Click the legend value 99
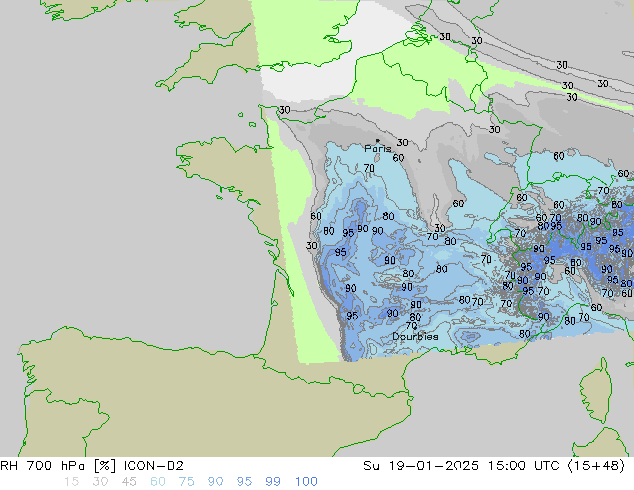The image size is (634, 490). click(273, 482)
